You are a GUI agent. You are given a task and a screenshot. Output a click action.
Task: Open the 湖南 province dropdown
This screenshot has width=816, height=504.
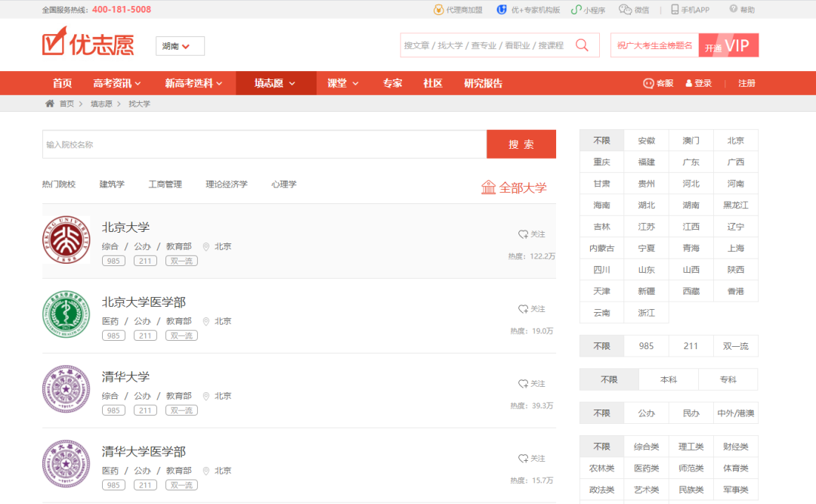tap(180, 46)
